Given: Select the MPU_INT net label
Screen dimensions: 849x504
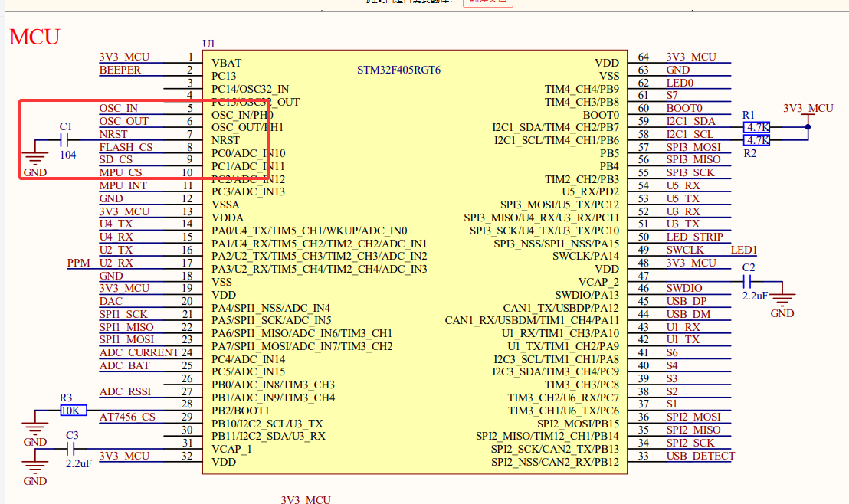Looking at the screenshot, I should pos(123,185).
